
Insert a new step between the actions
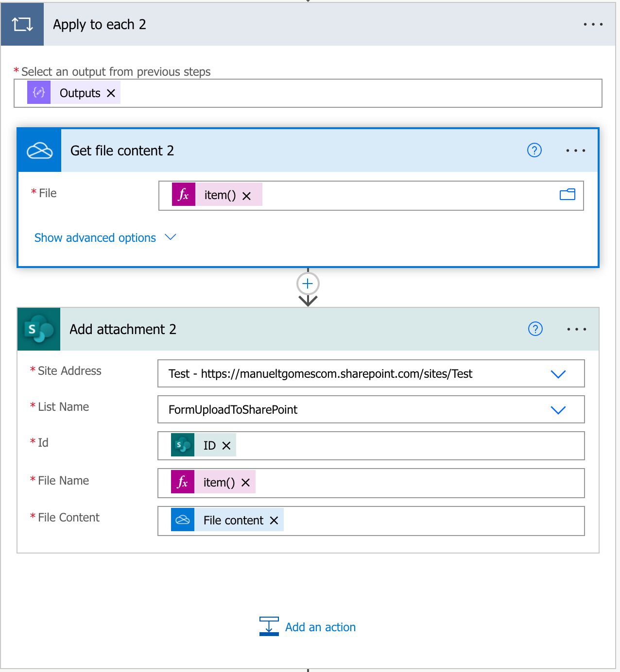(307, 284)
